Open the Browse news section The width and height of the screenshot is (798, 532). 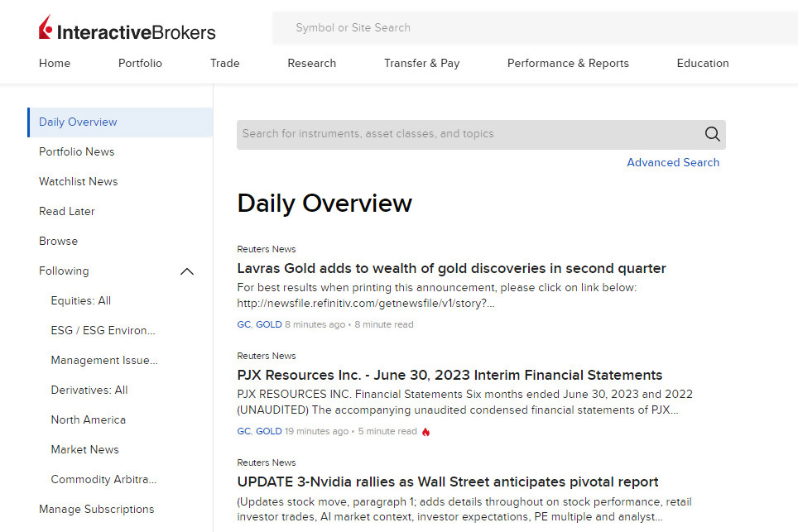58,241
